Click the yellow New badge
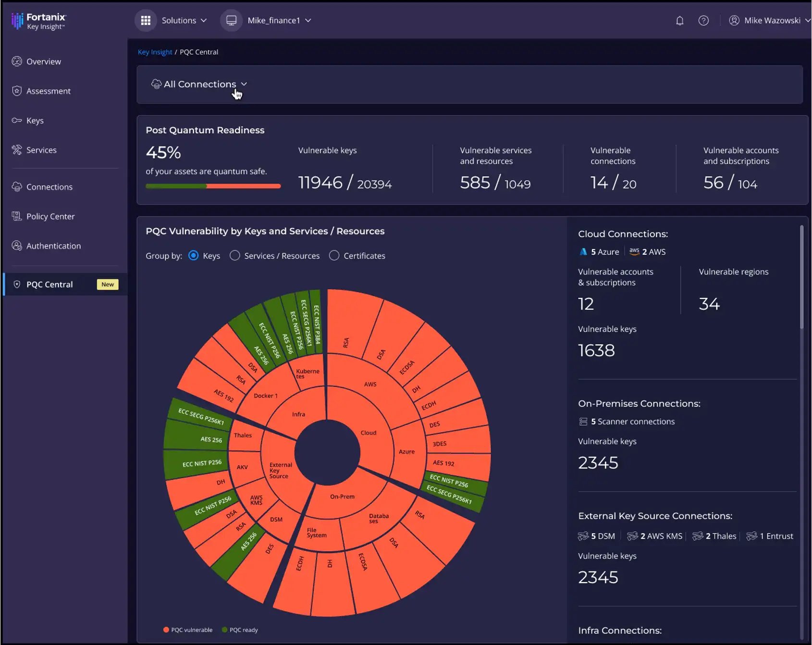Viewport: 812px width, 645px height. pos(108,285)
